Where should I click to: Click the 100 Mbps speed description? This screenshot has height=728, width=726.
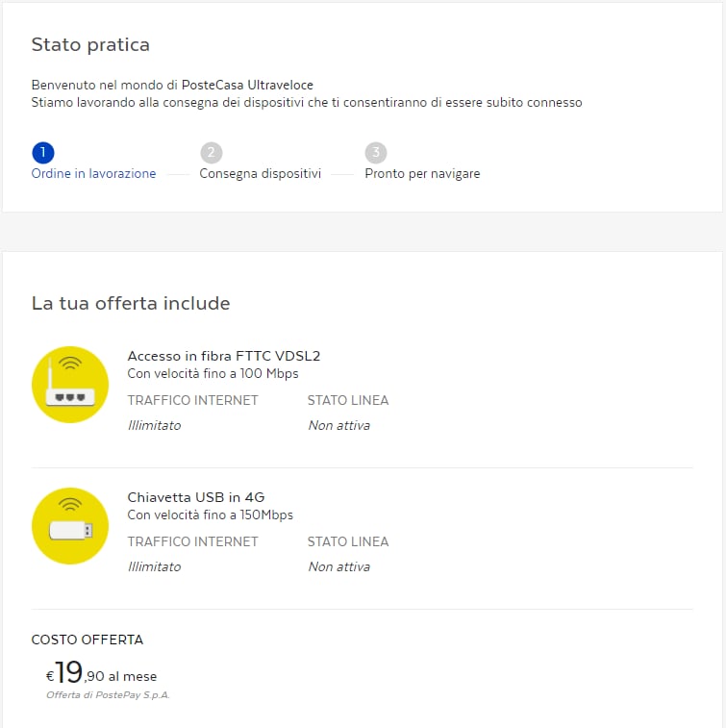(213, 374)
